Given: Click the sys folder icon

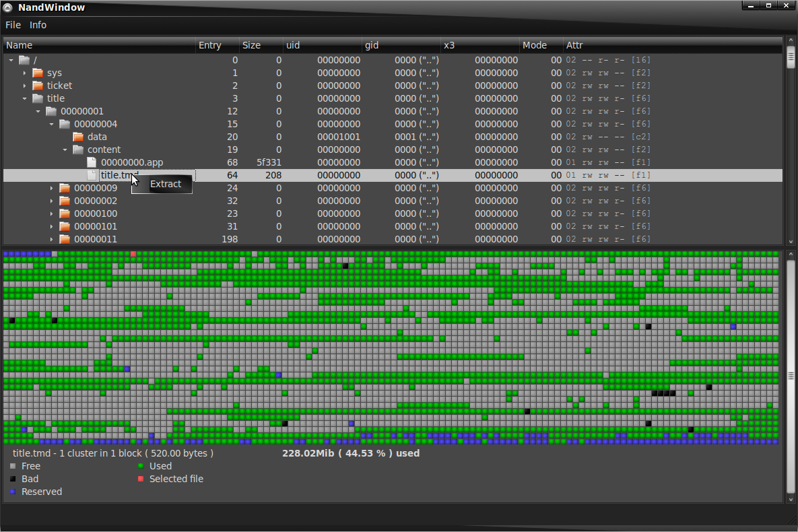Looking at the screenshot, I should (x=38, y=73).
